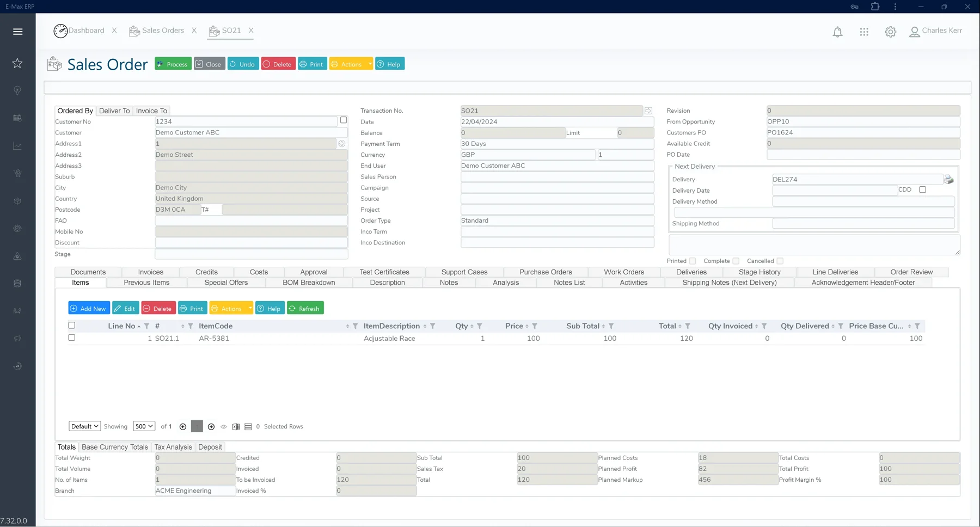Viewport: 980px width, 527px height.
Task: Open the 500 rows-per-page dropdown
Action: tap(144, 426)
